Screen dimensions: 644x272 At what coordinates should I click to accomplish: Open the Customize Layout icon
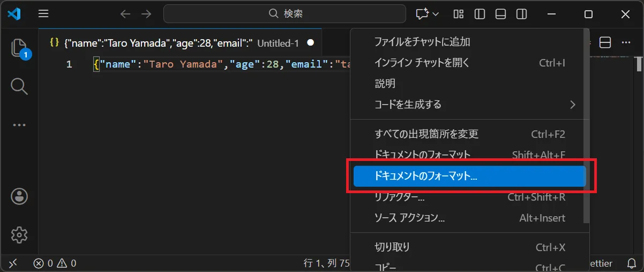click(459, 14)
